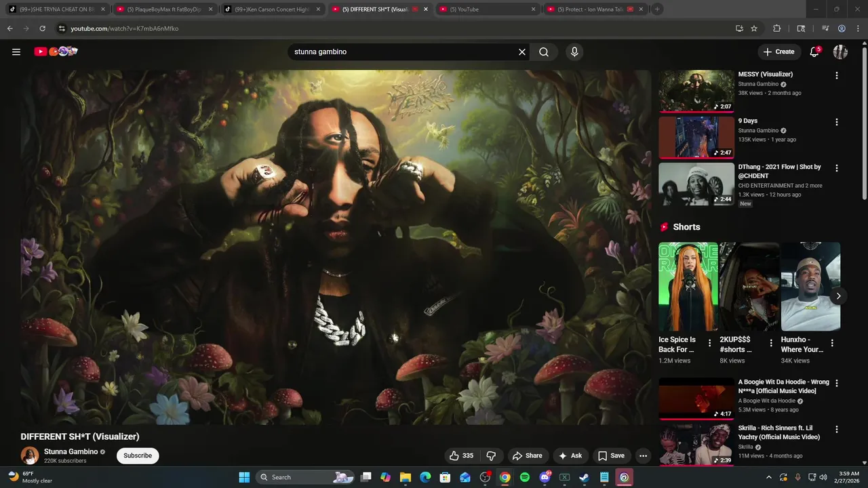
Task: Clear the search box text
Action: (x=522, y=52)
